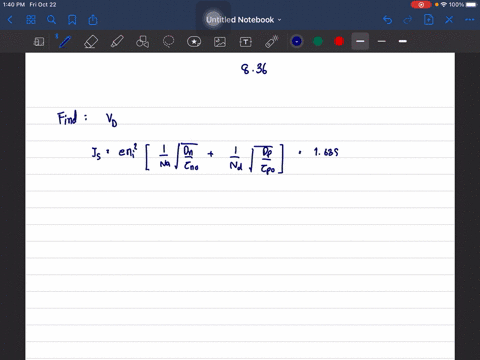The image size is (480, 360).
Task: Choose the green pen color
Action: pyautogui.click(x=318, y=41)
